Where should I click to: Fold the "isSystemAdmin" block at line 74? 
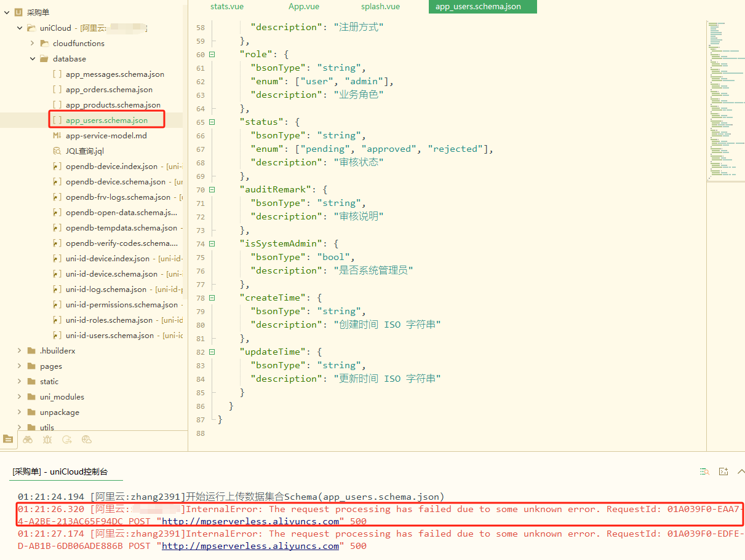212,243
